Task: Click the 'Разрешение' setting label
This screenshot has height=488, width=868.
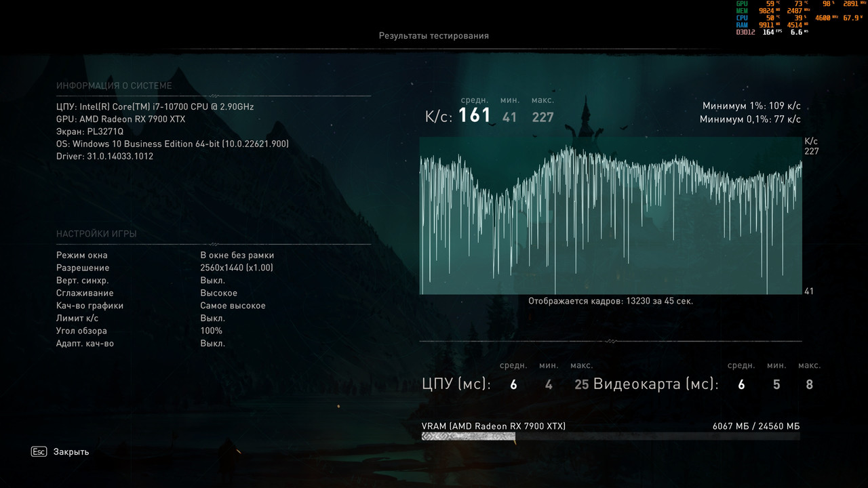Action: click(83, 268)
